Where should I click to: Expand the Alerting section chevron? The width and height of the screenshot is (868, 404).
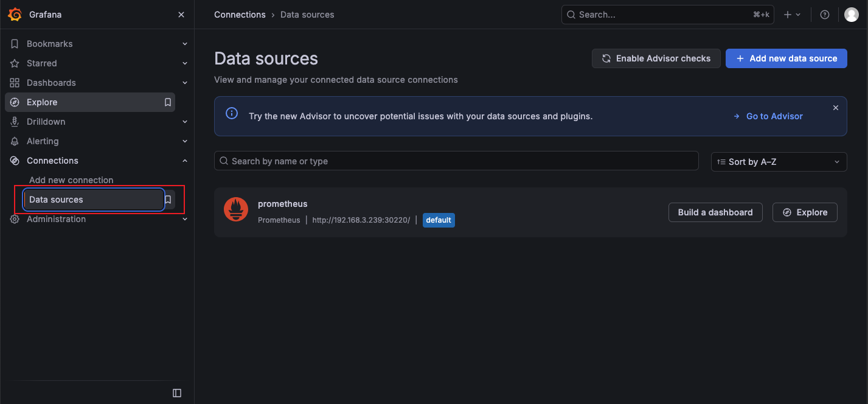pyautogui.click(x=185, y=141)
